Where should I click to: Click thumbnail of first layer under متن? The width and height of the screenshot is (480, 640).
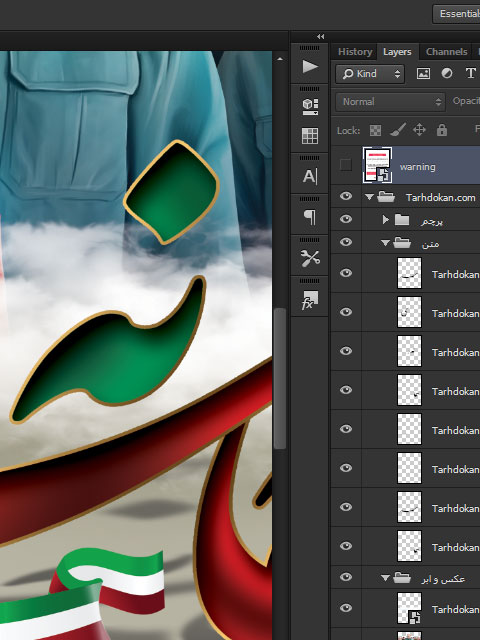[409, 273]
